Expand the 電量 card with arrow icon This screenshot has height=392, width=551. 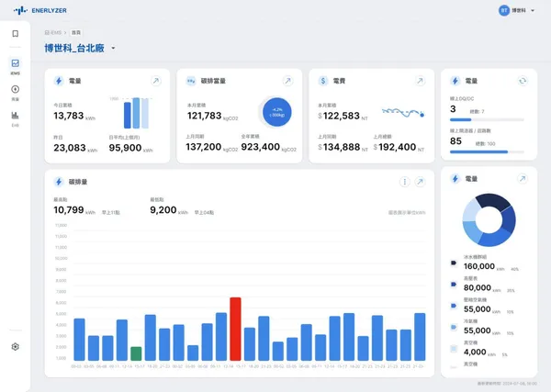tap(155, 81)
